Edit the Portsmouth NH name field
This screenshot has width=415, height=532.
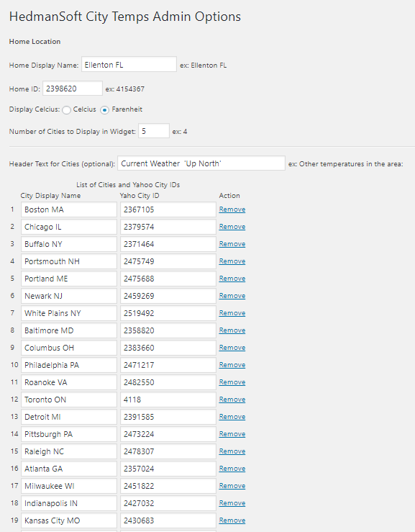pyautogui.click(x=69, y=261)
